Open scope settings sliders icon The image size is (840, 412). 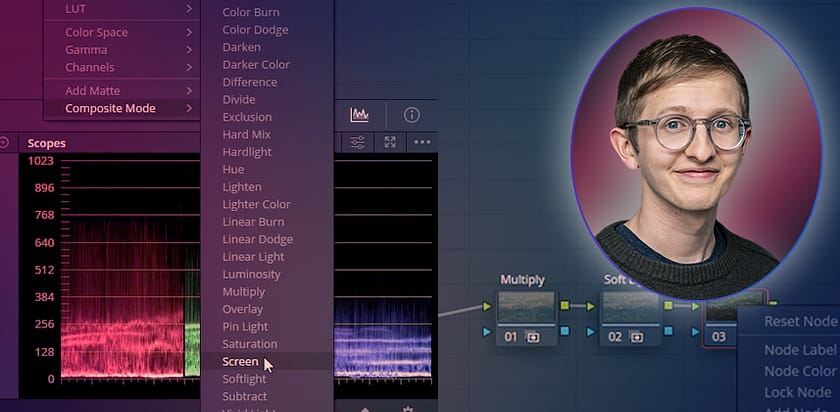coord(357,143)
